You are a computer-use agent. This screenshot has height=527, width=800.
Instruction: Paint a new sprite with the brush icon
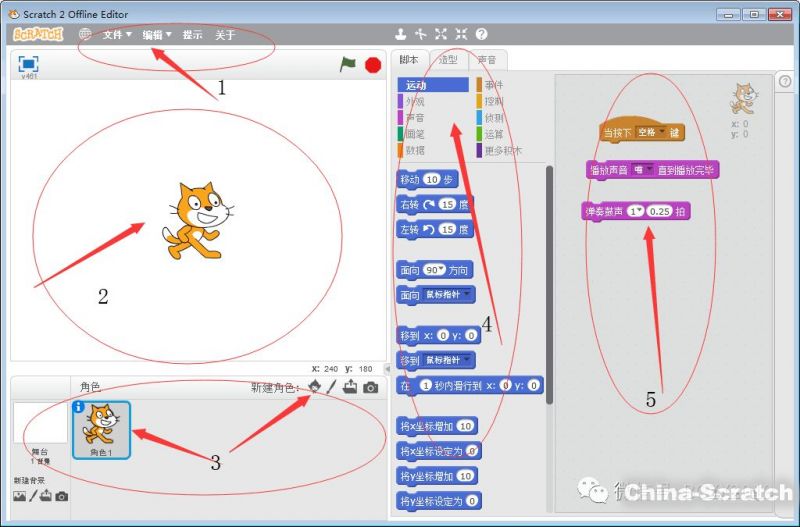pos(331,387)
